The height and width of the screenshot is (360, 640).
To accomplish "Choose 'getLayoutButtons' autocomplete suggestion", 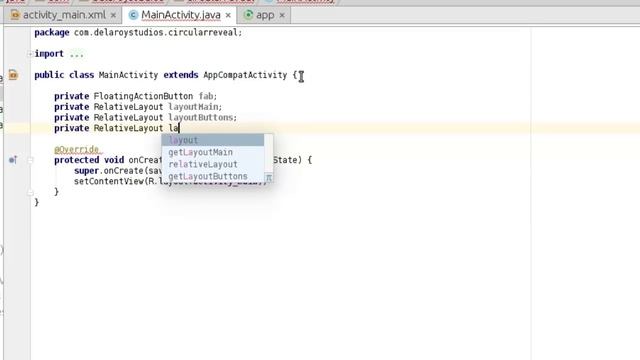I will 213,176.
